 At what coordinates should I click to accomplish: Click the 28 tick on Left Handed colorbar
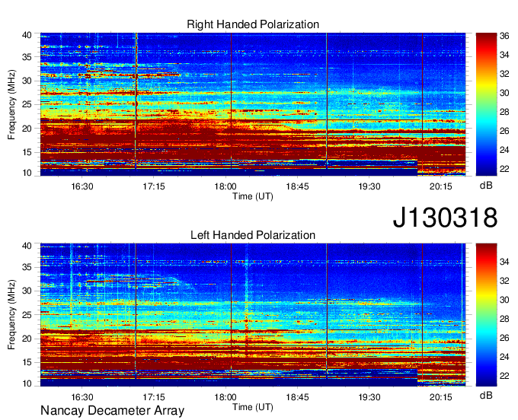(504, 319)
